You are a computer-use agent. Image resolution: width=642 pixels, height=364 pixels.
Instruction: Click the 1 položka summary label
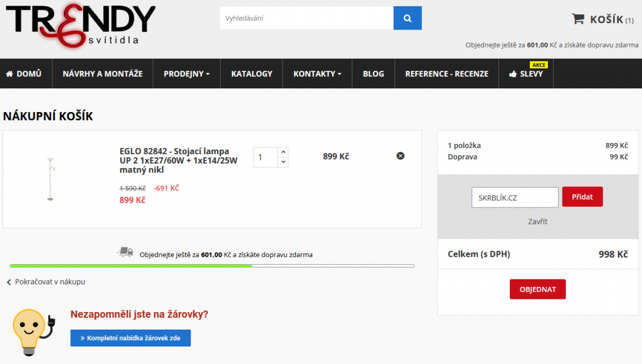(465, 145)
